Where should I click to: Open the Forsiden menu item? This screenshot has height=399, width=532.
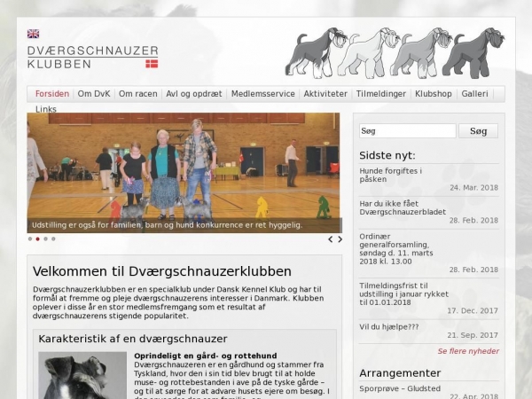pos(52,94)
